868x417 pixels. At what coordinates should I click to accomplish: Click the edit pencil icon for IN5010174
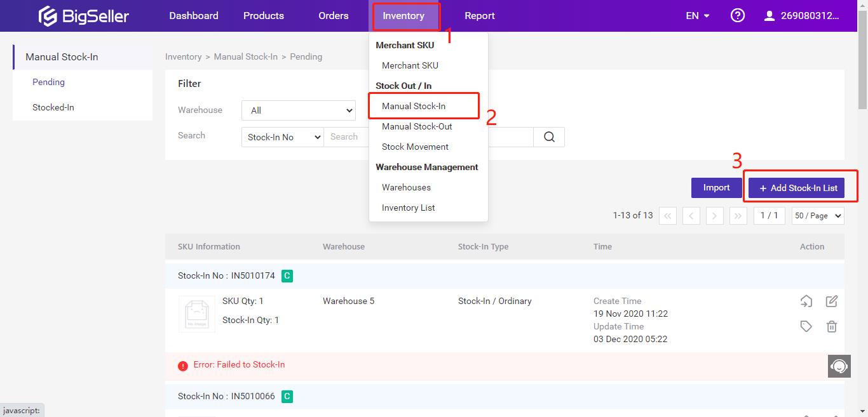832,301
